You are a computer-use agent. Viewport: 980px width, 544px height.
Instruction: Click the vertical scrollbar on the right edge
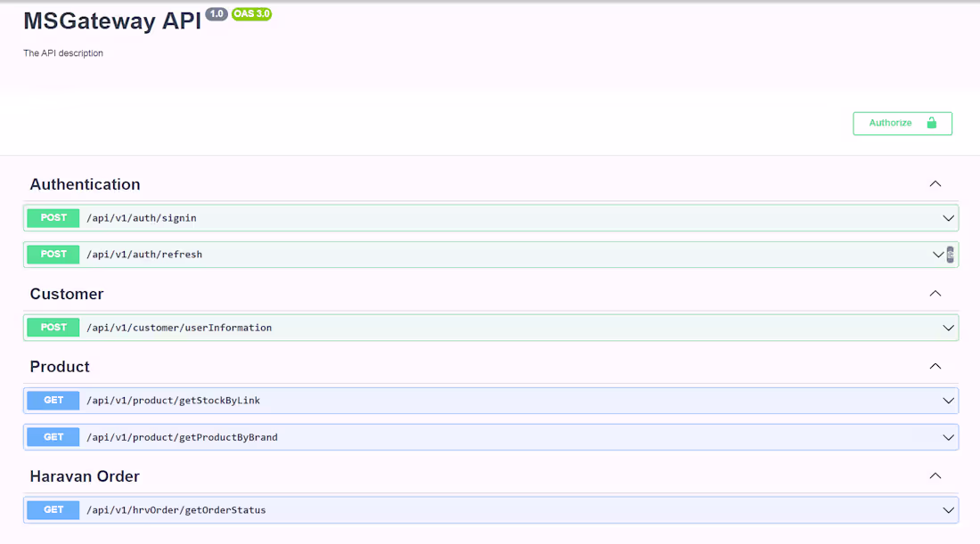coord(949,254)
